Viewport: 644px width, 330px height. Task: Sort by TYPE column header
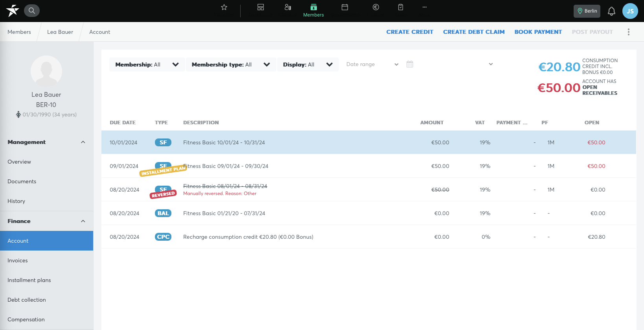(161, 123)
